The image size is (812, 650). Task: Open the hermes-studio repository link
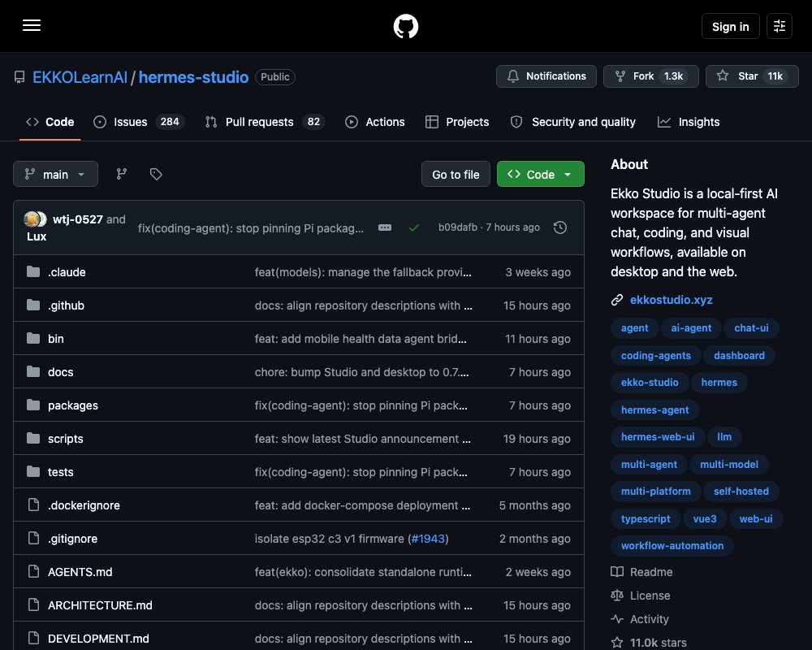pos(194,77)
